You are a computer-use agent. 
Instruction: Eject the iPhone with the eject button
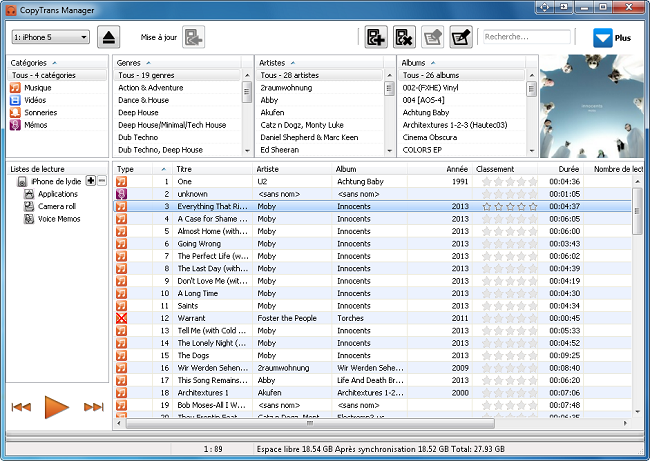coord(109,37)
